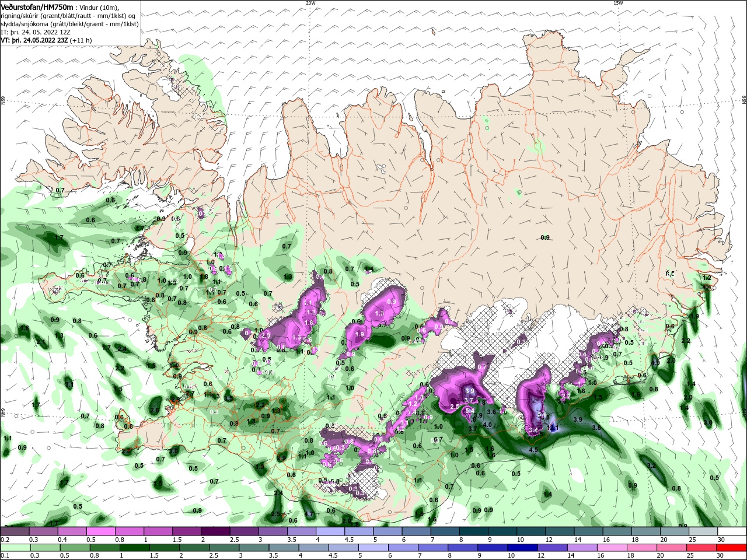Click the 15W longitude label

[618, 3]
